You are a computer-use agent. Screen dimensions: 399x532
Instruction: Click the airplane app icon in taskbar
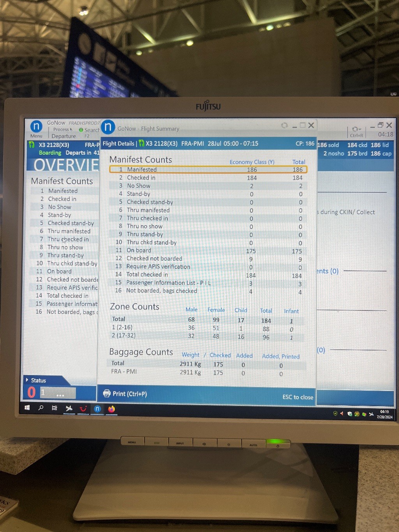click(x=69, y=408)
